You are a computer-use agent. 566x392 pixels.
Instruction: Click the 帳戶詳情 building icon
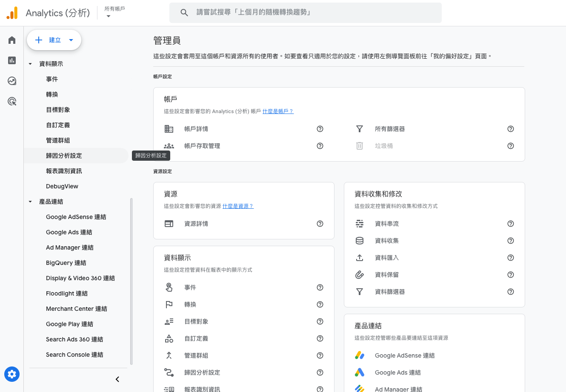169,129
